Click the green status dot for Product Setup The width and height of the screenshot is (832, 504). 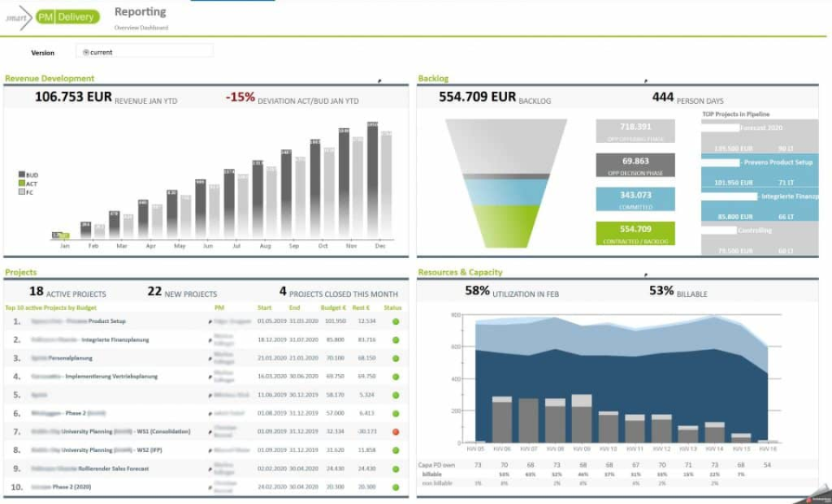396,321
